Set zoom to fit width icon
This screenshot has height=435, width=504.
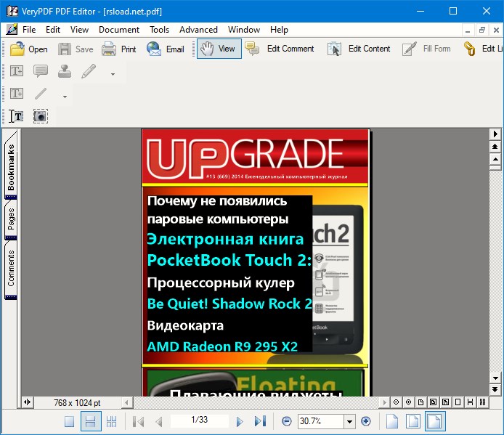pos(435,421)
